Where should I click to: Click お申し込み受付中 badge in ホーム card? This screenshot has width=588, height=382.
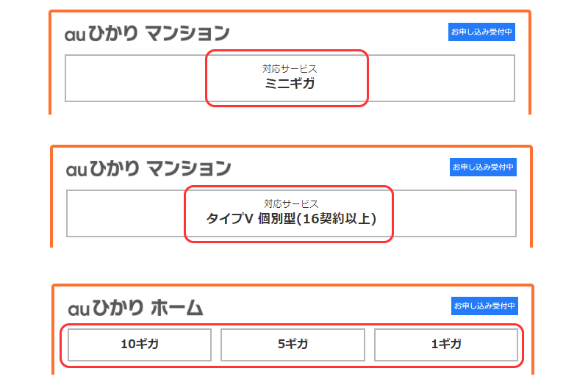coord(484,306)
